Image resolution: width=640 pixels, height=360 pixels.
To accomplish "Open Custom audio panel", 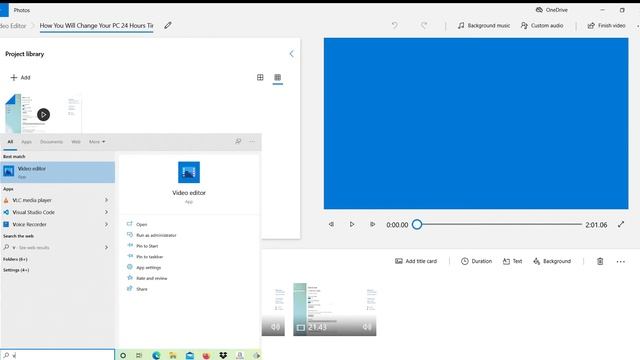I will pyautogui.click(x=542, y=25).
